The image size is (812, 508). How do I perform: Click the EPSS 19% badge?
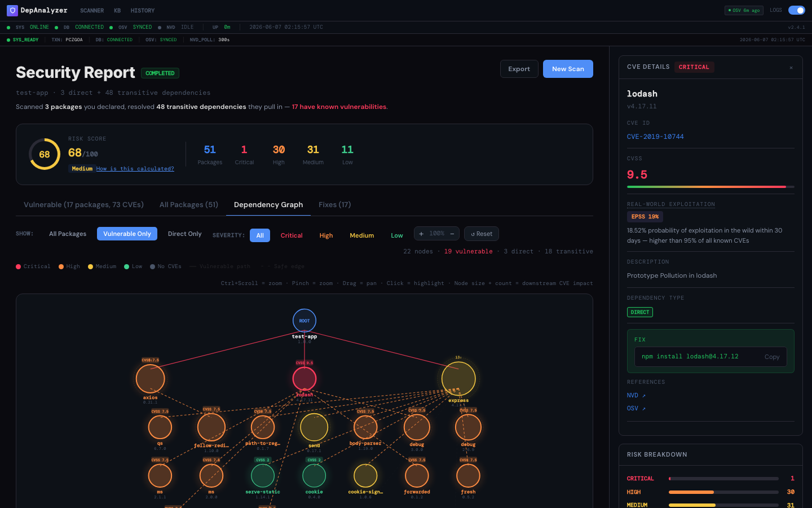click(x=645, y=217)
